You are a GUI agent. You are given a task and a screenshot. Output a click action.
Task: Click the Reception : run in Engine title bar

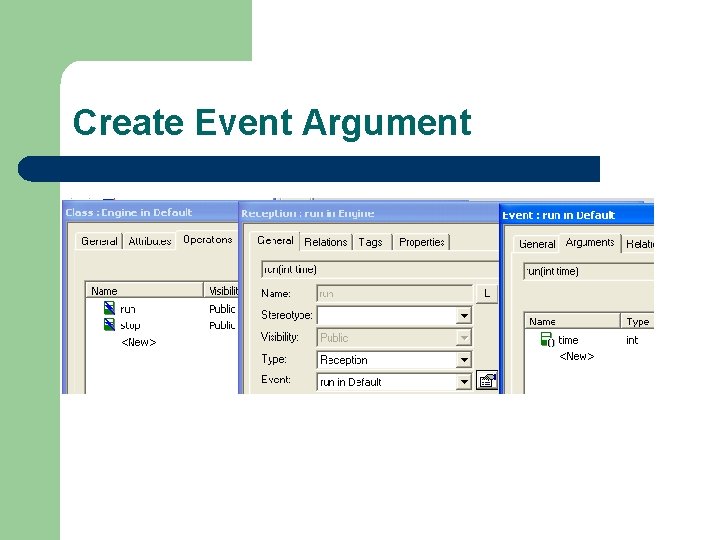(369, 214)
